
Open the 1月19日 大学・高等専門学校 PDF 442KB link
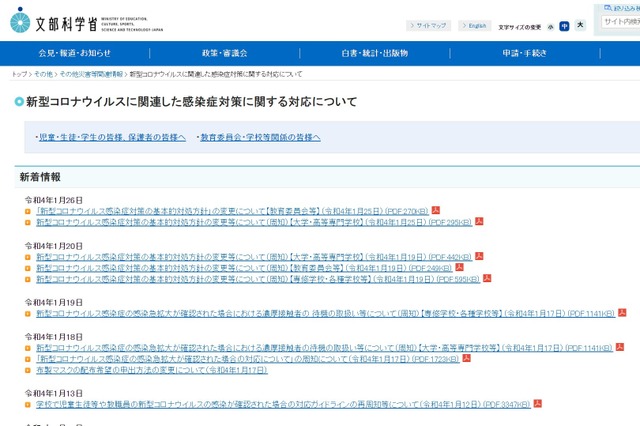pos(254,257)
